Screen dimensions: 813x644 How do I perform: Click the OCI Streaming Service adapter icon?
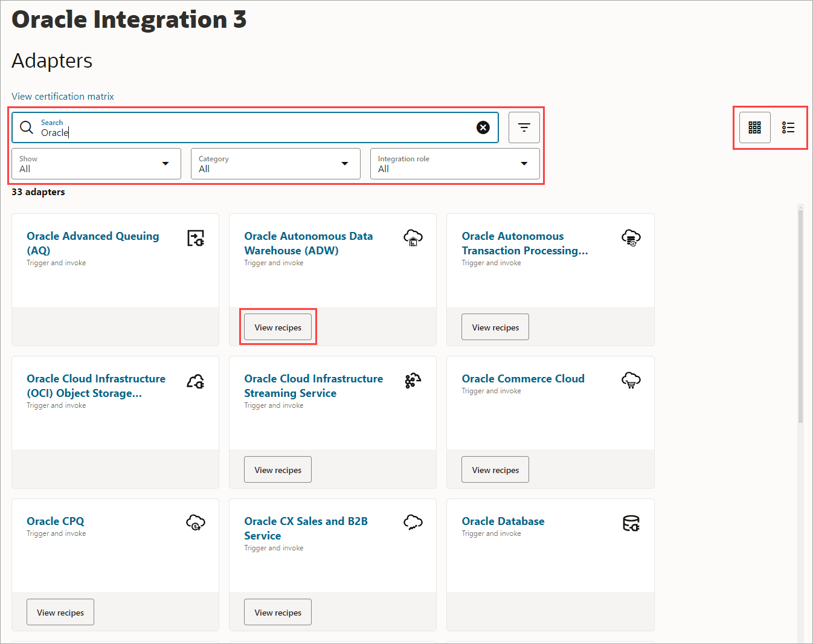pyautogui.click(x=413, y=381)
